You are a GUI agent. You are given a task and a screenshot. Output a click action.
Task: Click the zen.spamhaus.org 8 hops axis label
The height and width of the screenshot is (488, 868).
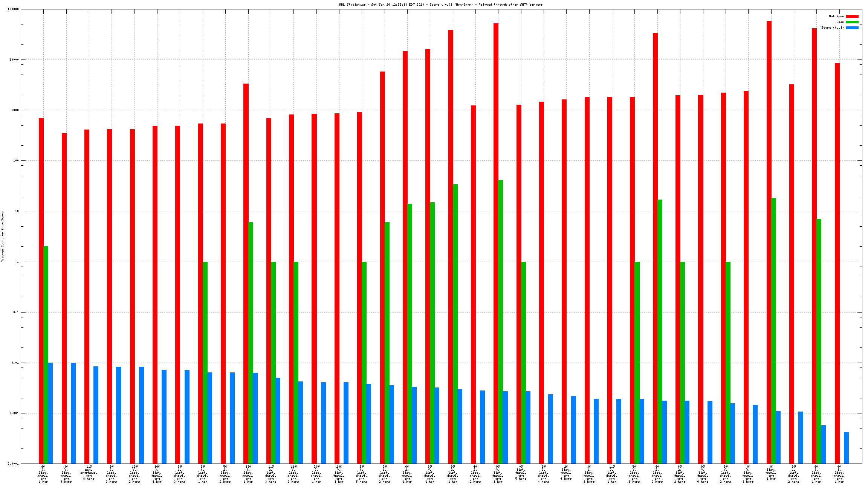coord(89,473)
